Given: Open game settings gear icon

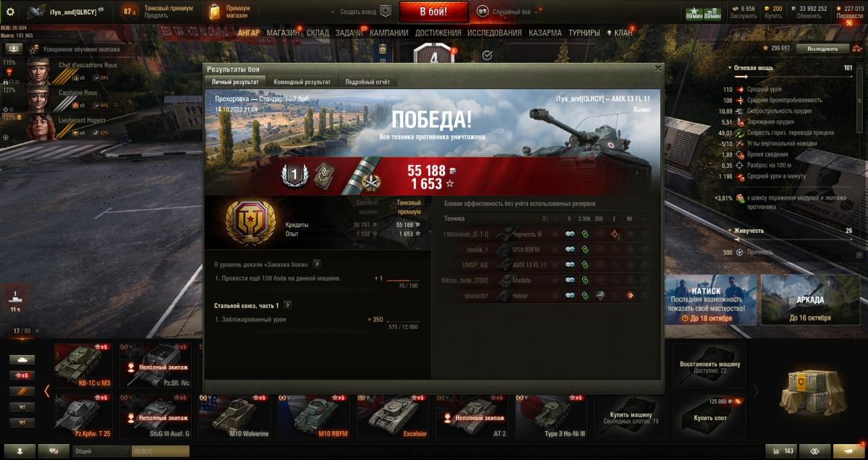Looking at the screenshot, I should pos(10,12).
